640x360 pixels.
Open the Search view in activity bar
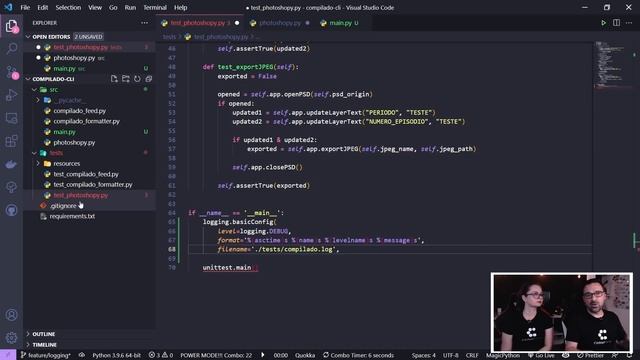tap(11, 49)
